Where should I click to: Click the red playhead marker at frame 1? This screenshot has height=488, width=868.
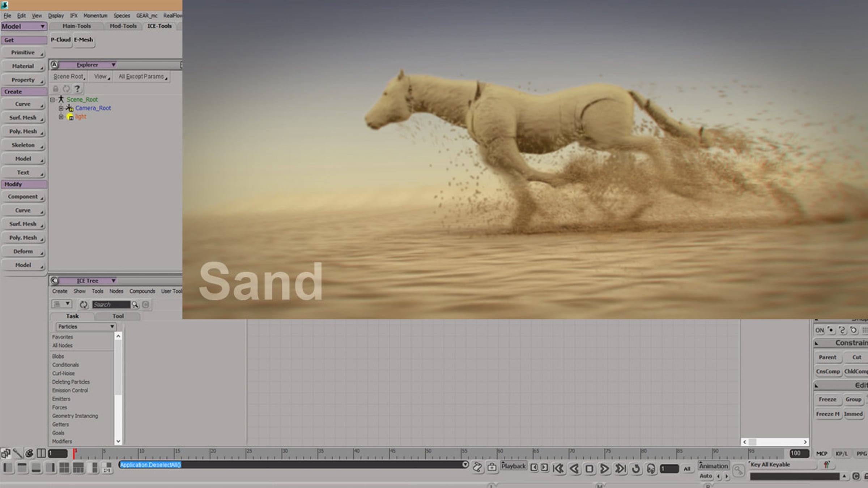(75, 453)
